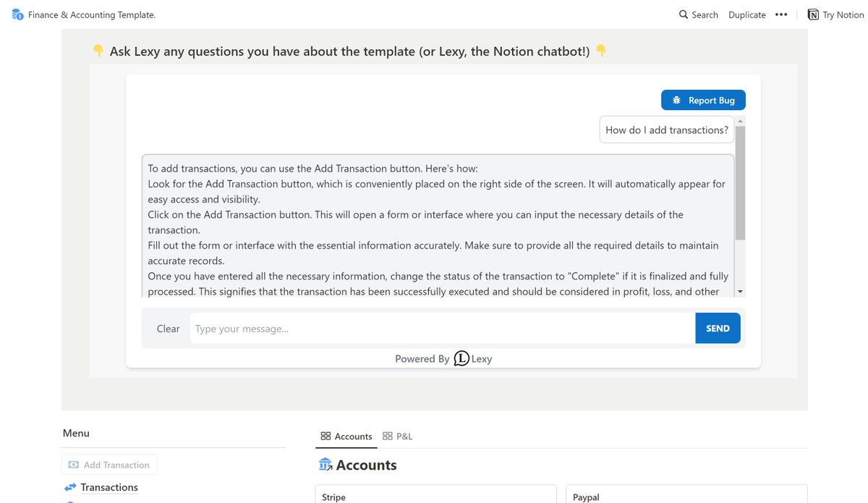
Task: Send the chat message
Action: coord(718,328)
